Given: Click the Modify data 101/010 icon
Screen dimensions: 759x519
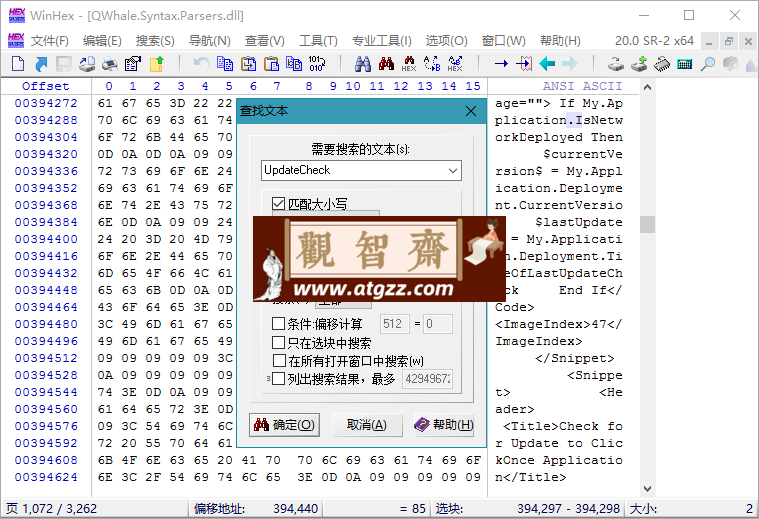Looking at the screenshot, I should coord(317,63).
